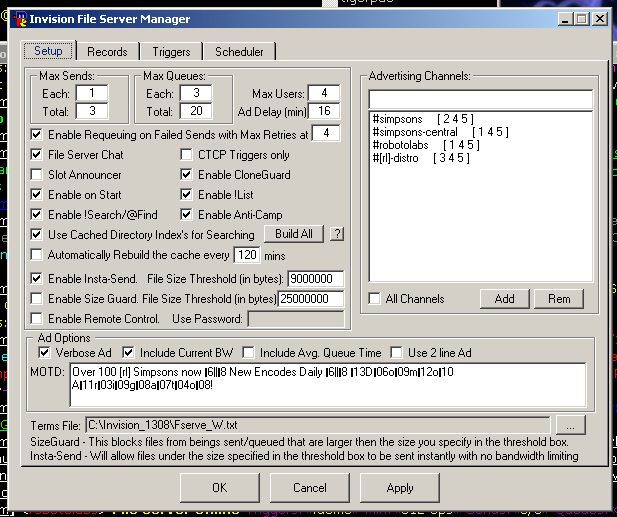617x517 pixels.
Task: Click the Rem channel button
Action: coord(559,299)
